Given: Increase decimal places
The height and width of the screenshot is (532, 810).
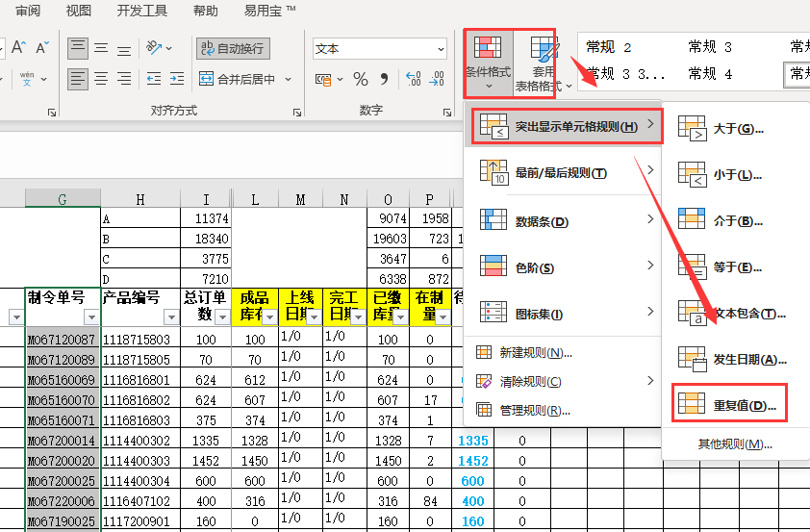Looking at the screenshot, I should tap(413, 79).
